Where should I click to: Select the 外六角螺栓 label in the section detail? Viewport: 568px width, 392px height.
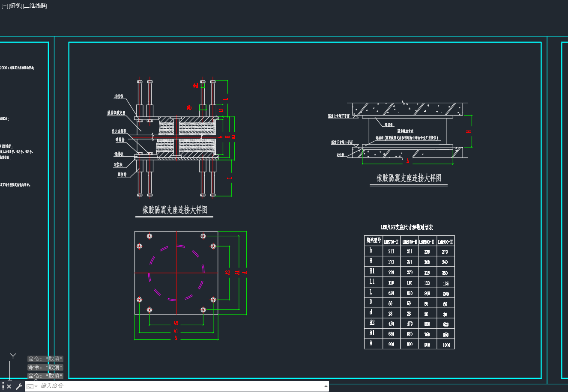click(x=119, y=131)
